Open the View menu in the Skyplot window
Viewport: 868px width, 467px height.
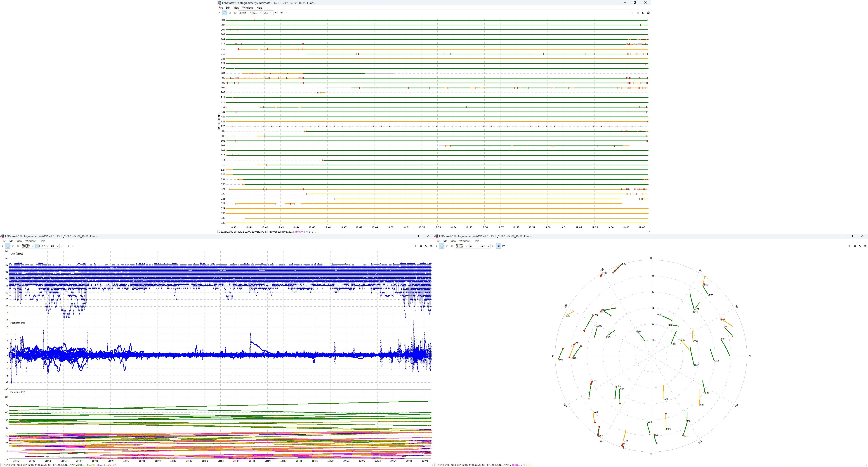[453, 241]
